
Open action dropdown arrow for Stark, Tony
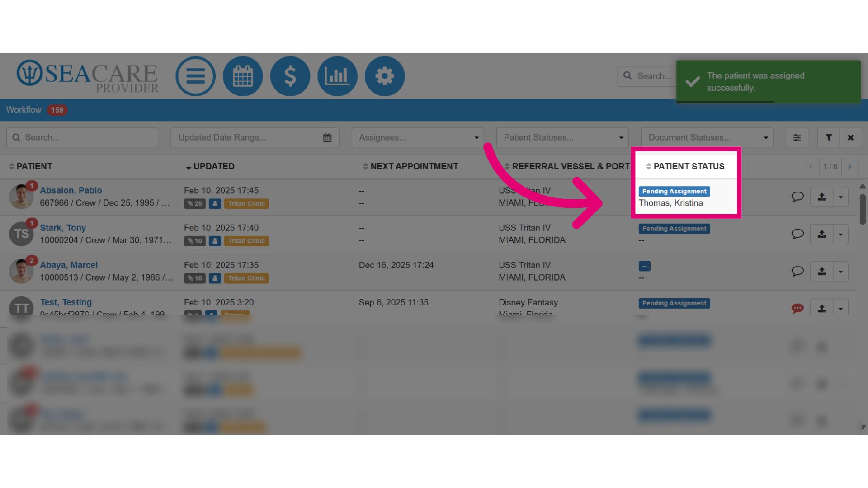[x=841, y=234]
